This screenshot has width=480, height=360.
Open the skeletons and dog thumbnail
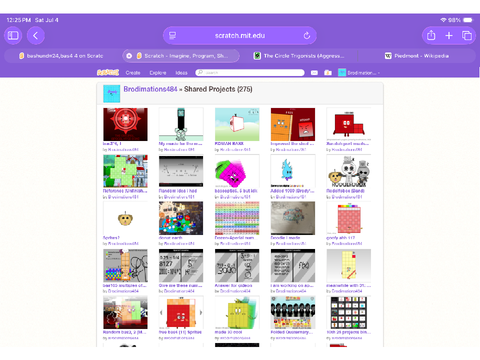click(349, 171)
